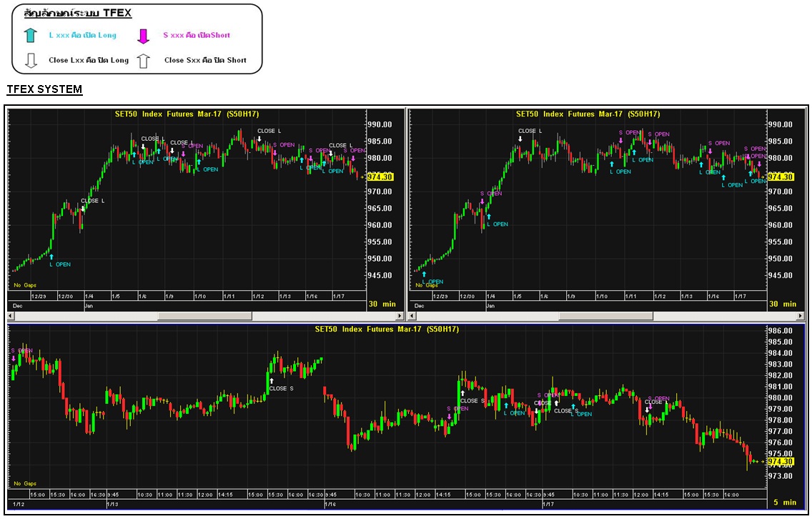Click the cyan open-Long arrow in legend

point(31,35)
